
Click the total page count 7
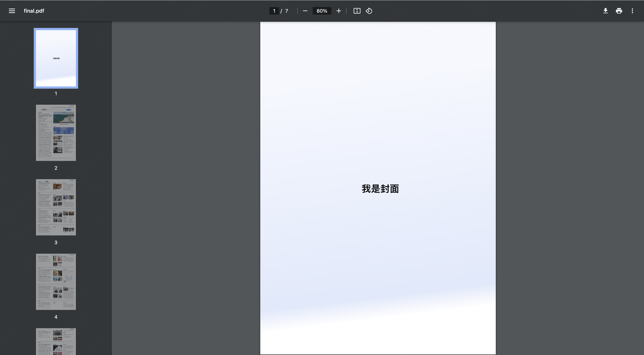point(287,11)
